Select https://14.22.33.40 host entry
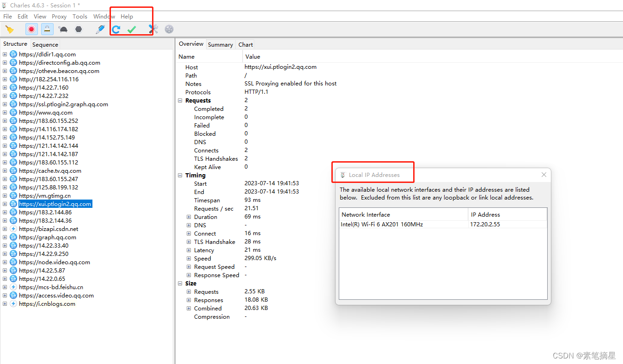 [43, 245]
